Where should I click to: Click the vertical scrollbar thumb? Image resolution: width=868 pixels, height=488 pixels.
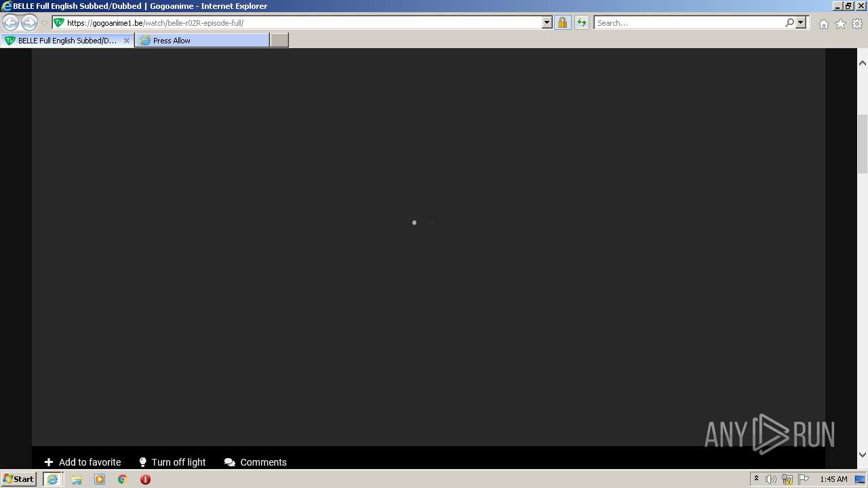863,144
